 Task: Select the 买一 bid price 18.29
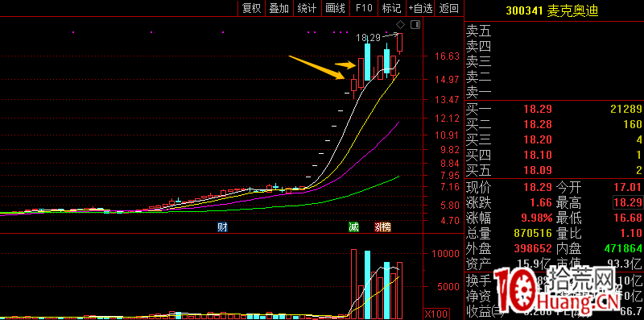(x=538, y=109)
